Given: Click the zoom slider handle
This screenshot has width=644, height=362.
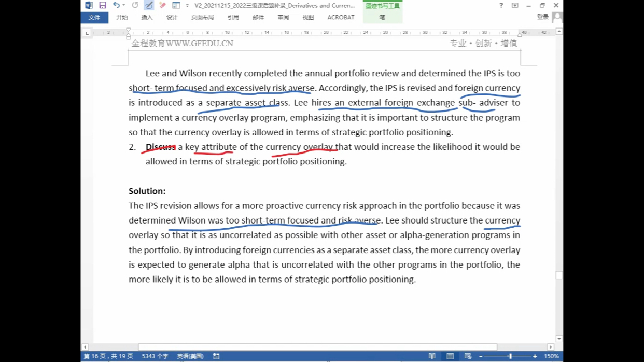Looking at the screenshot, I should (x=510, y=356).
